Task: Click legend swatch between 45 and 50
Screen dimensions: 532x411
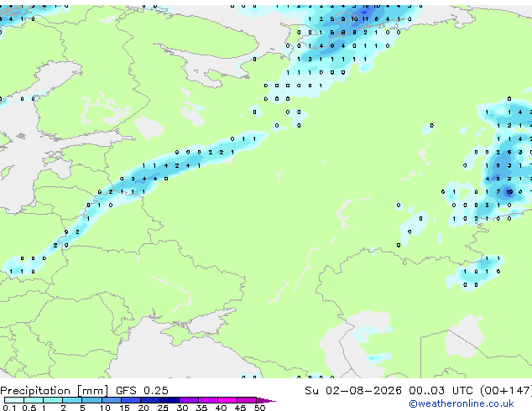Action: point(247,400)
